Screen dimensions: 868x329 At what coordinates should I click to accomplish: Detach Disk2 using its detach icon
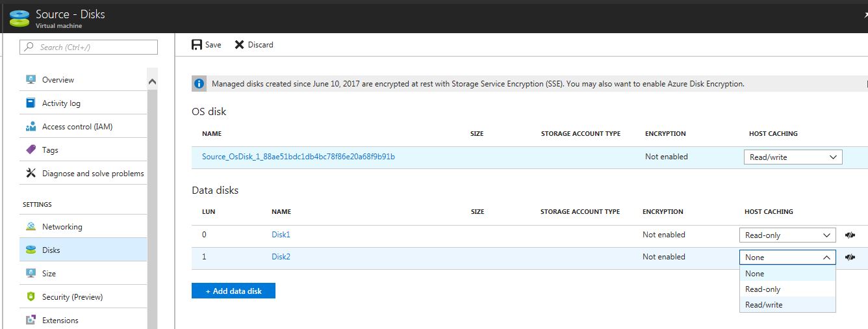[850, 257]
